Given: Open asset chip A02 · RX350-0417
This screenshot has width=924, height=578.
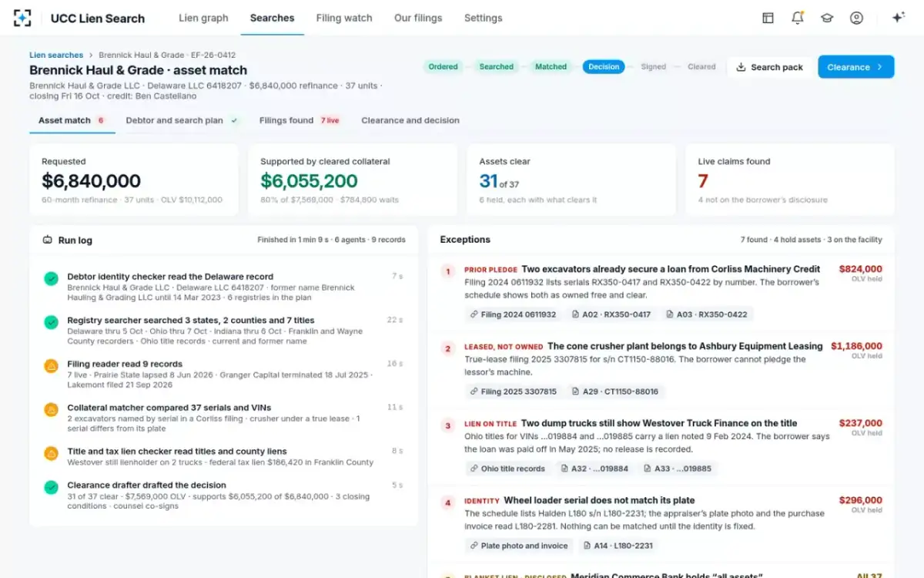Looking at the screenshot, I should (x=611, y=314).
